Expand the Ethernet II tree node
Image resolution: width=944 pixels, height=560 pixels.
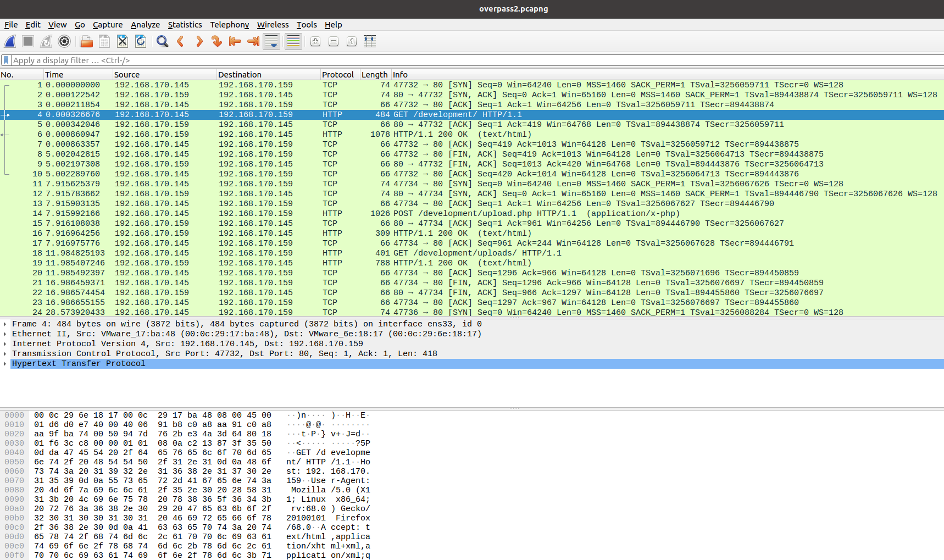[5, 334]
